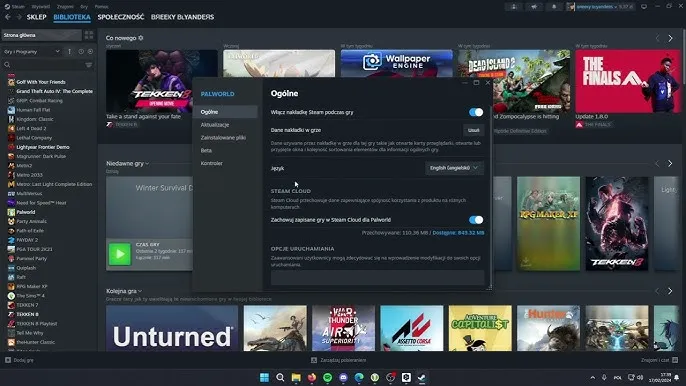Select Ogólne in Palworld properties

click(226, 112)
